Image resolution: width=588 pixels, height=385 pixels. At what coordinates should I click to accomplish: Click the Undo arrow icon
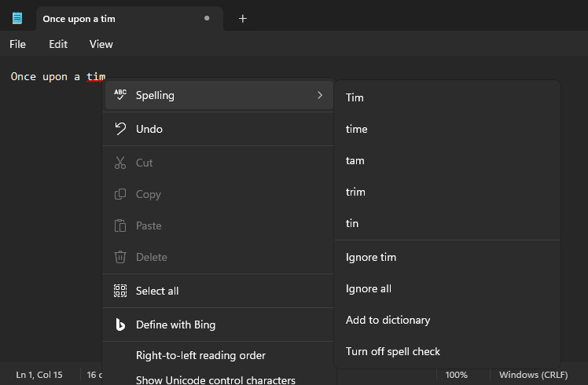120,129
